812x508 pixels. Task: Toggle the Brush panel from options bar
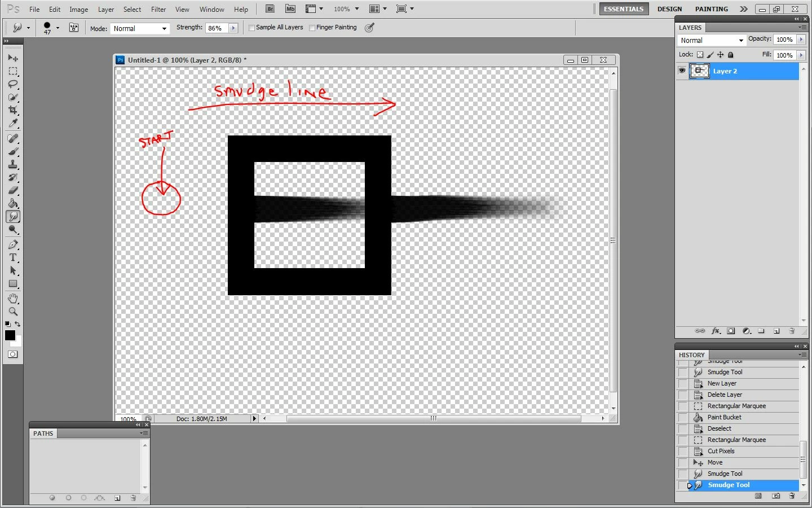coord(74,28)
